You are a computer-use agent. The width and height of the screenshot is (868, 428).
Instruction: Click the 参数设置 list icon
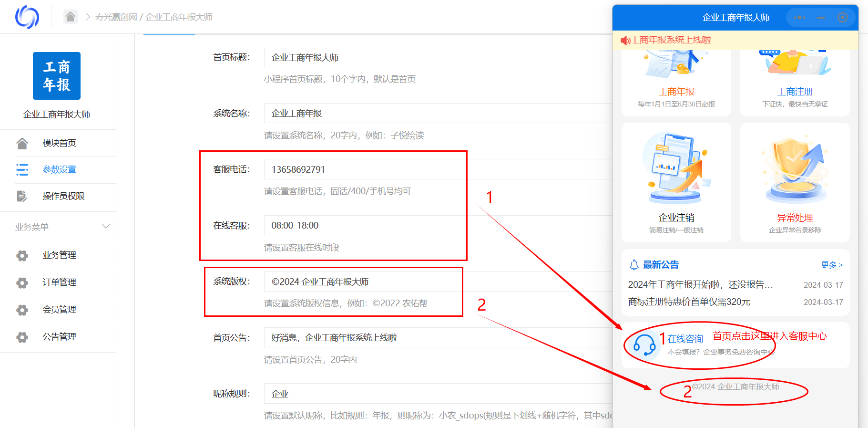[22, 169]
